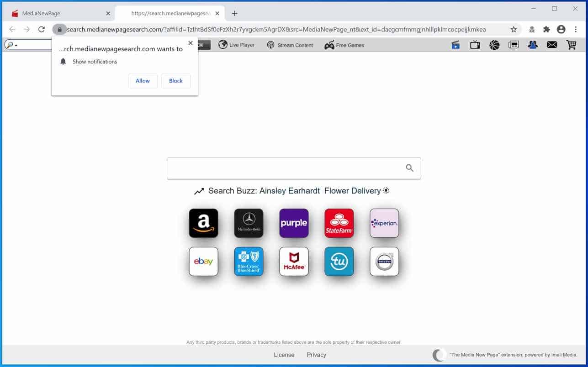Image resolution: width=588 pixels, height=367 pixels.
Task: Open the License link in footer
Action: pos(284,355)
